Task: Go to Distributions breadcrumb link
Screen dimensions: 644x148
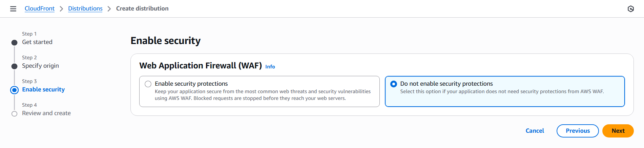Action: 85,8
